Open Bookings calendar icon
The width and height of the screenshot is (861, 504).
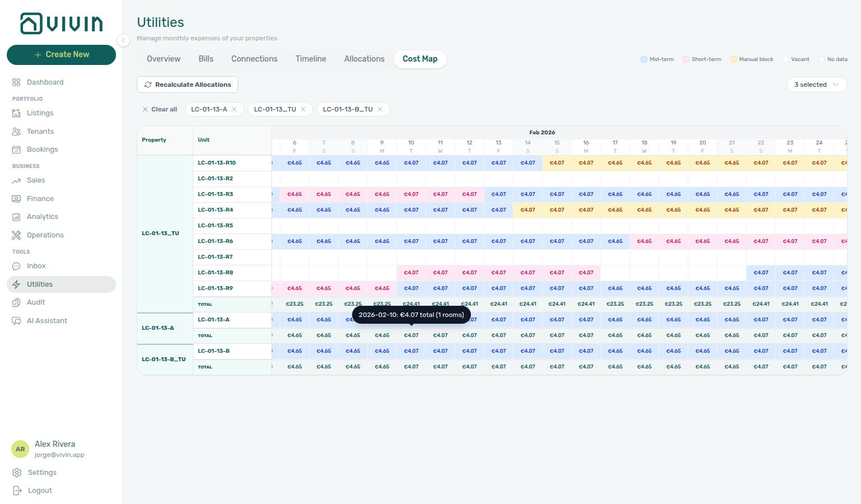[x=16, y=150]
